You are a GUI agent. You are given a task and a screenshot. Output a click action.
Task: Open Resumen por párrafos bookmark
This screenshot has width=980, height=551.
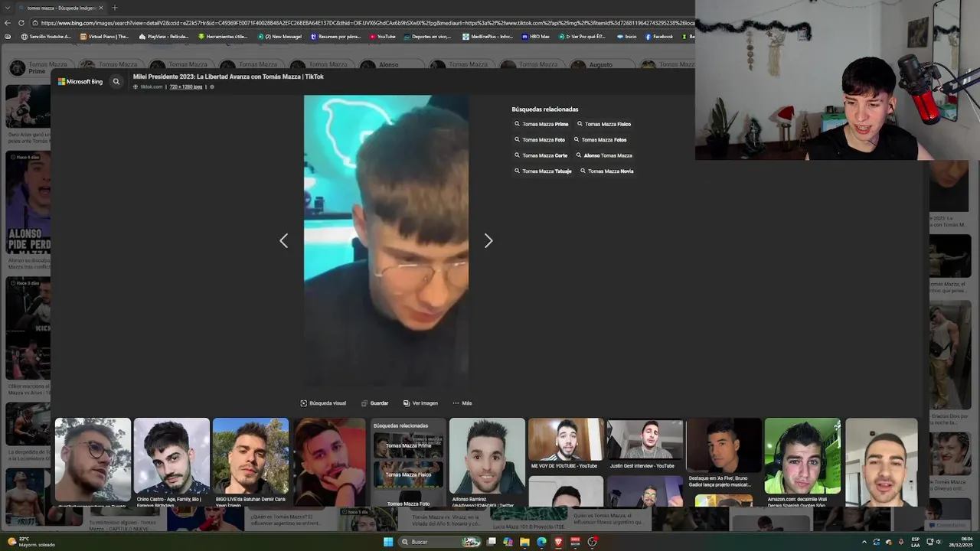335,37
